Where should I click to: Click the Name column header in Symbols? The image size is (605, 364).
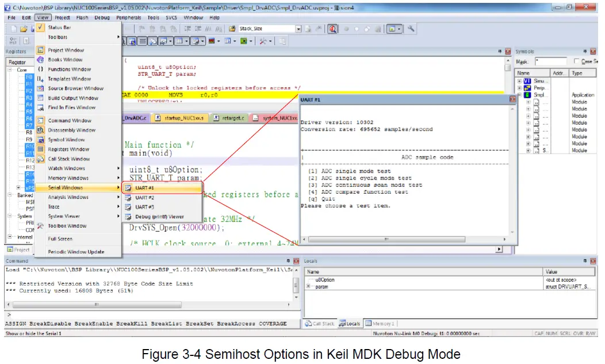(x=533, y=73)
